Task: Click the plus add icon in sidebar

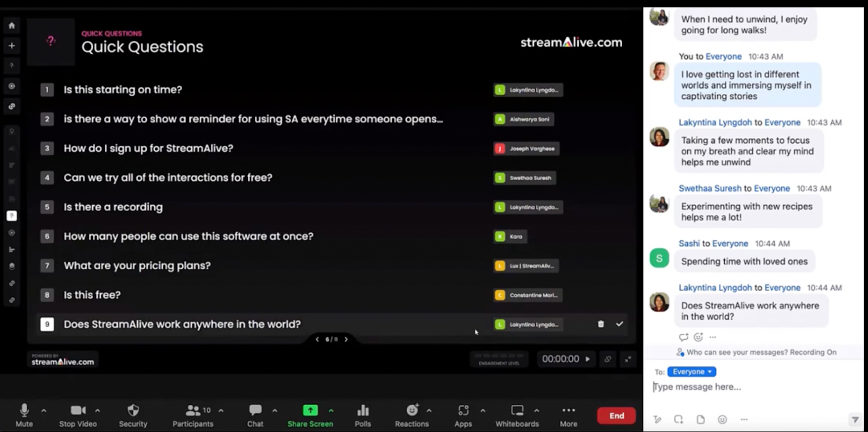Action: (x=11, y=46)
